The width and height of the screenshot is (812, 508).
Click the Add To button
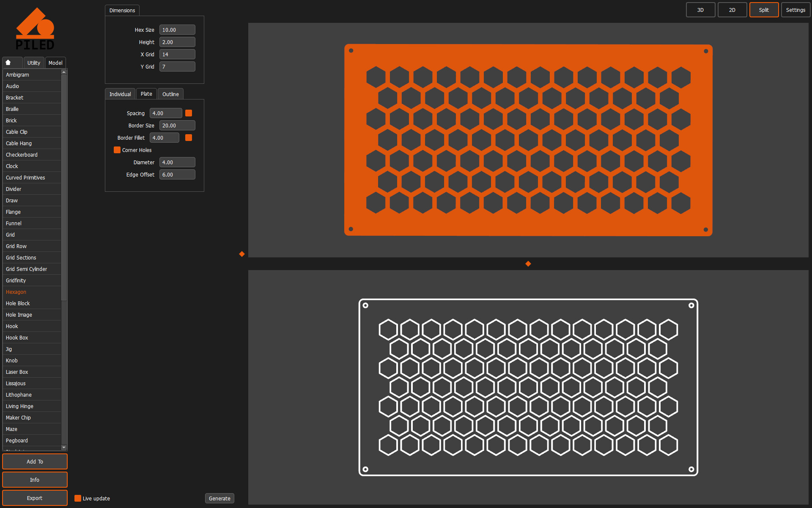[35, 461]
